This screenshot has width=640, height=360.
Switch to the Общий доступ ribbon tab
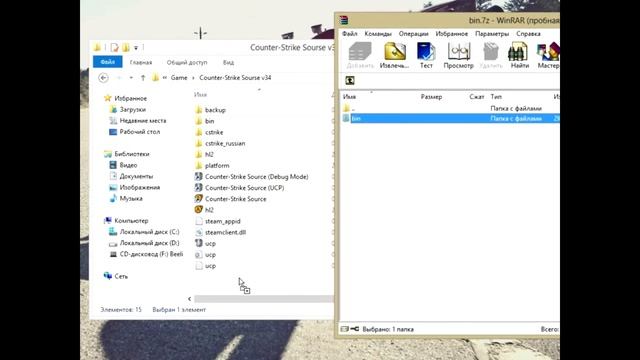pyautogui.click(x=187, y=62)
